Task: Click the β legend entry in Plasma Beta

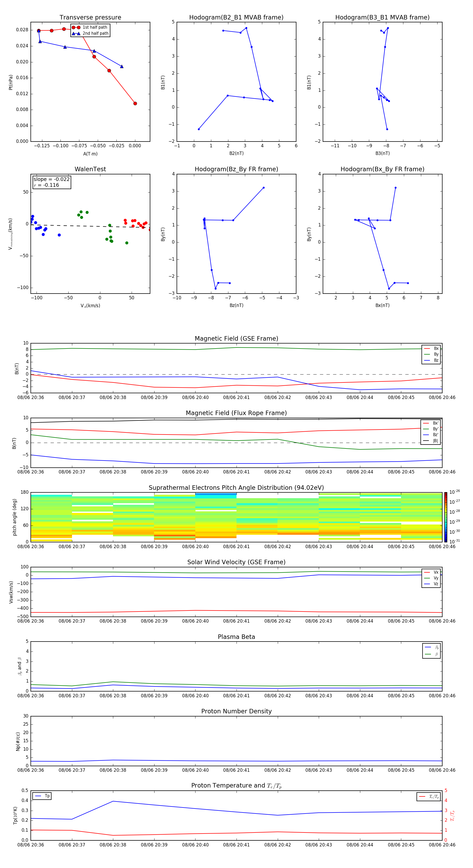Action: coord(431,654)
